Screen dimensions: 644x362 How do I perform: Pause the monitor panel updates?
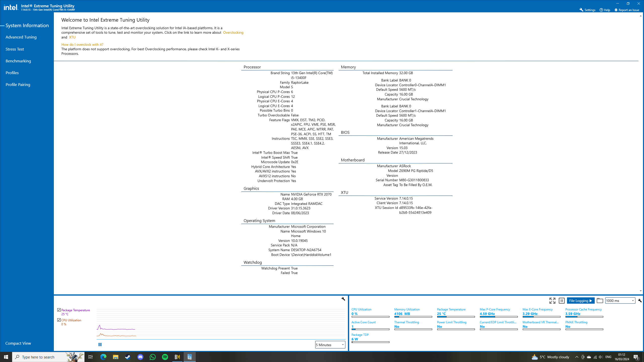[x=561, y=301]
